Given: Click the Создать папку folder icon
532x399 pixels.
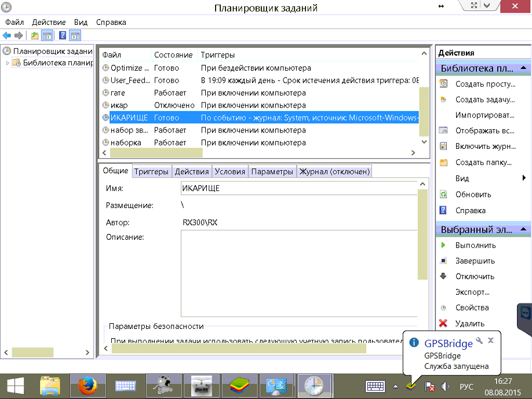Looking at the screenshot, I should [443, 163].
